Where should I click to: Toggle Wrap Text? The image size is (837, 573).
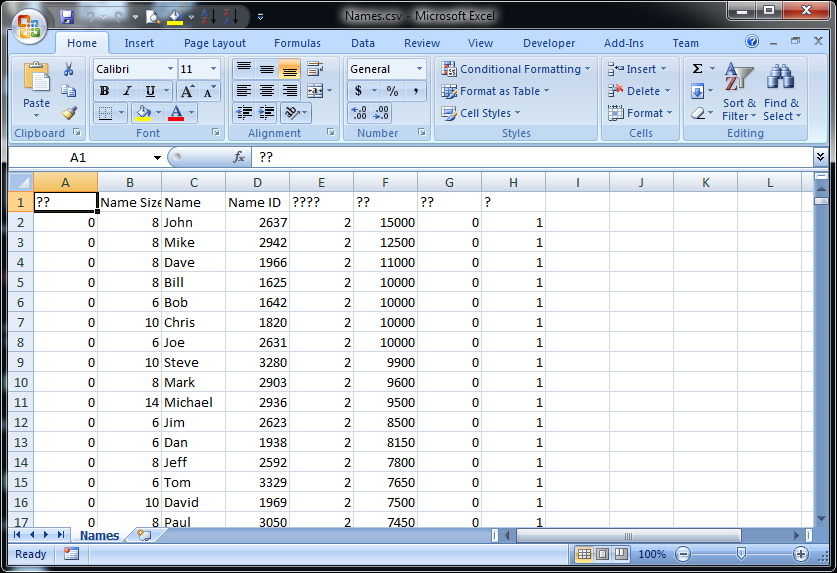(315, 68)
